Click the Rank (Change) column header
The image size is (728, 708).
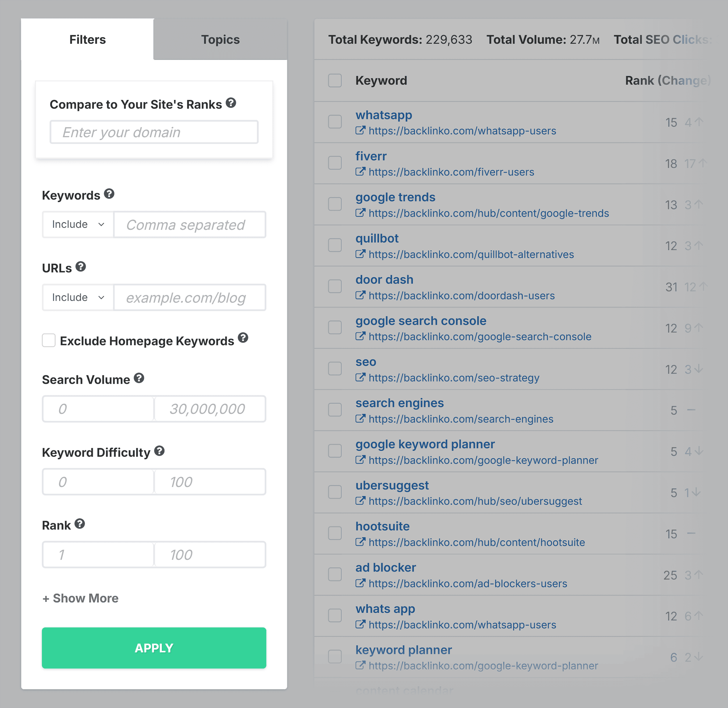pyautogui.click(x=668, y=80)
